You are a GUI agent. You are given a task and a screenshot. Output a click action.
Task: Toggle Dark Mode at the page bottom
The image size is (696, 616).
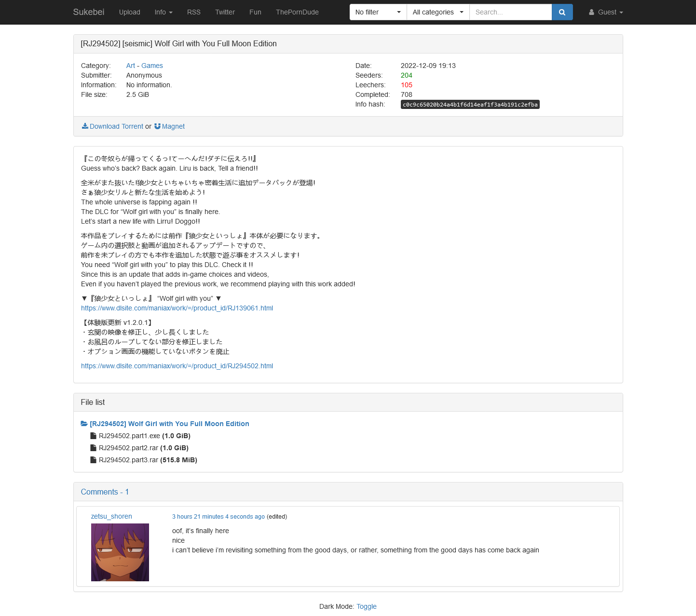(366, 606)
